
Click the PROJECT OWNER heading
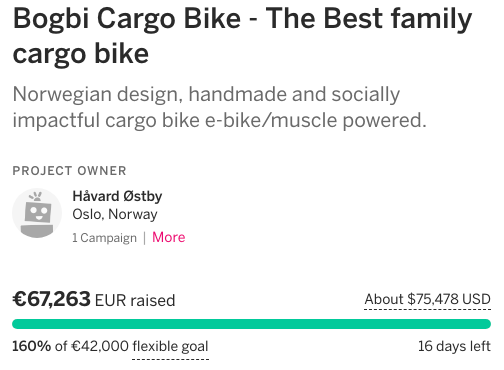point(69,171)
